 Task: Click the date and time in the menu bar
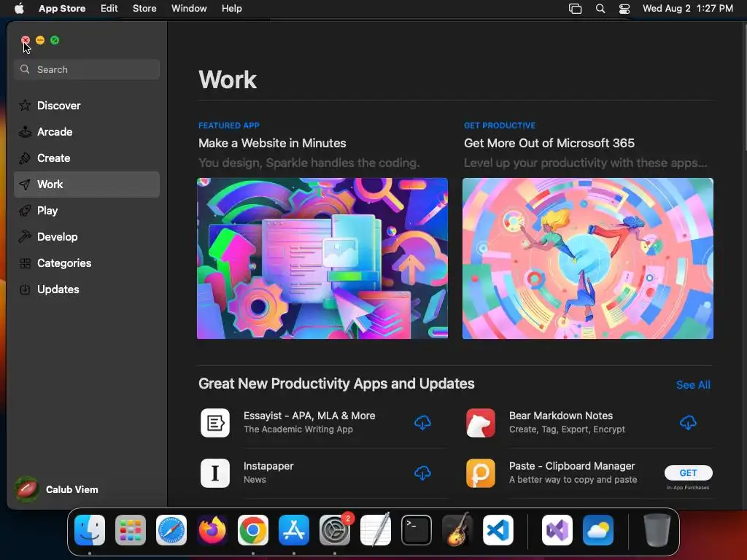687,9
